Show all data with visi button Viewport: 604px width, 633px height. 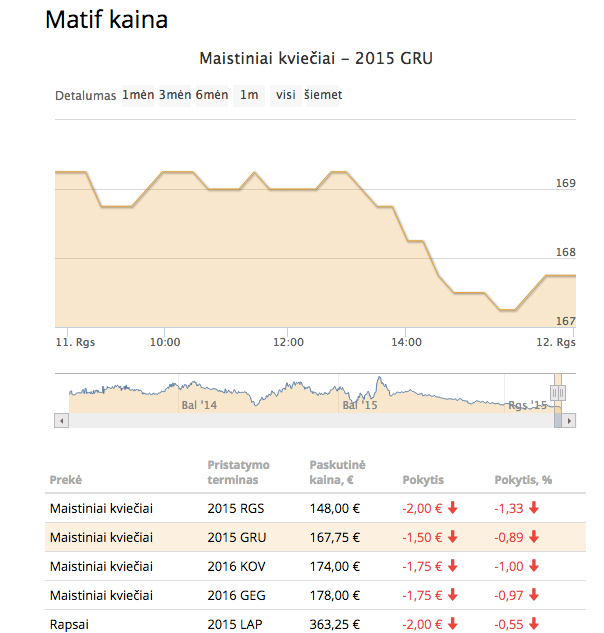pos(286,96)
